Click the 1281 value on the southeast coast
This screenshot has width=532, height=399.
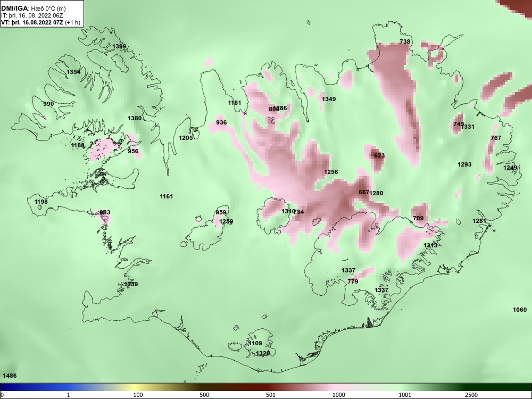(479, 221)
